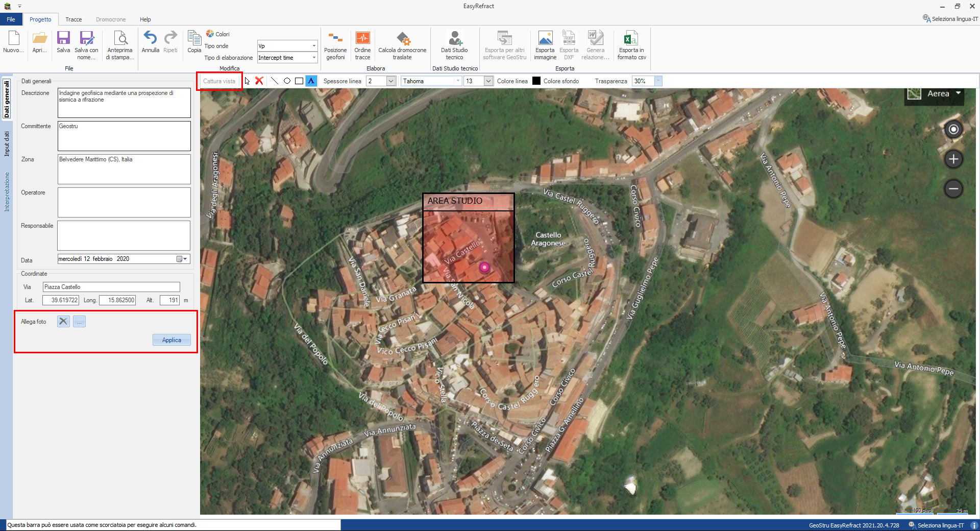Activate the text annotation A tool
This screenshot has height=531, width=980.
pos(311,81)
